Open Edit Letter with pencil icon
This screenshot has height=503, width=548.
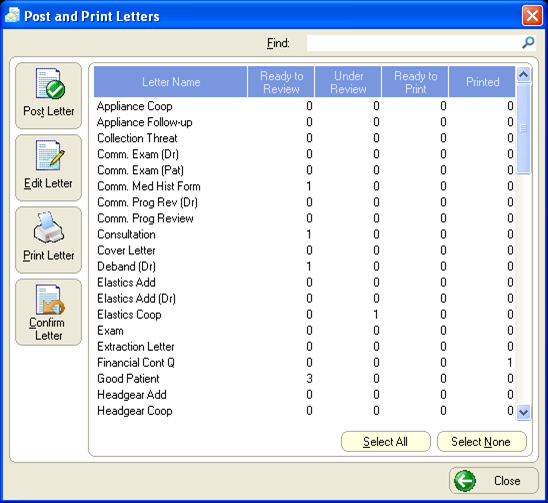(x=49, y=167)
